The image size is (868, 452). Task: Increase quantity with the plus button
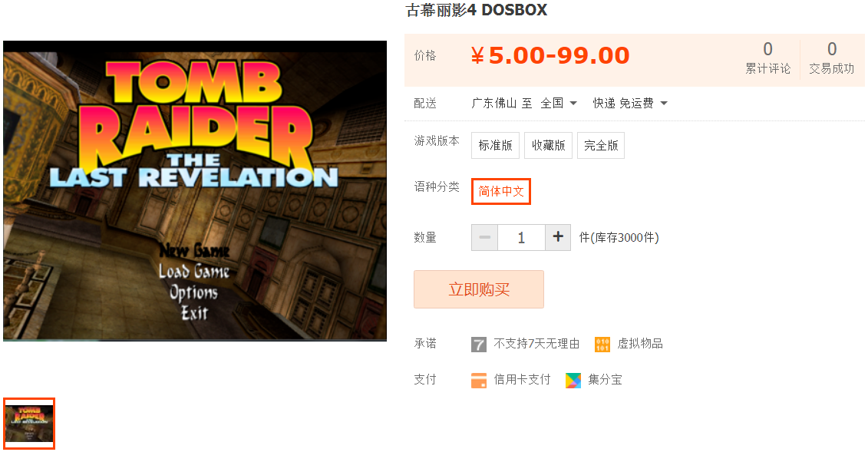click(558, 237)
